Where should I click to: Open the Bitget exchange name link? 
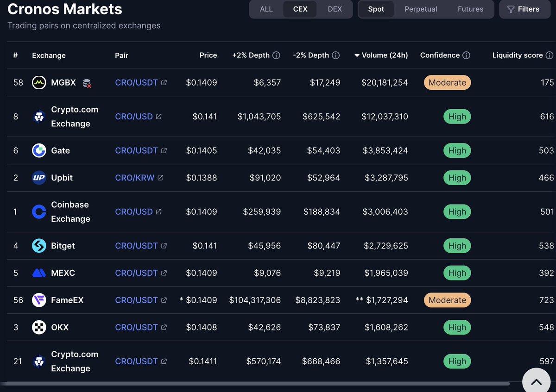point(63,246)
